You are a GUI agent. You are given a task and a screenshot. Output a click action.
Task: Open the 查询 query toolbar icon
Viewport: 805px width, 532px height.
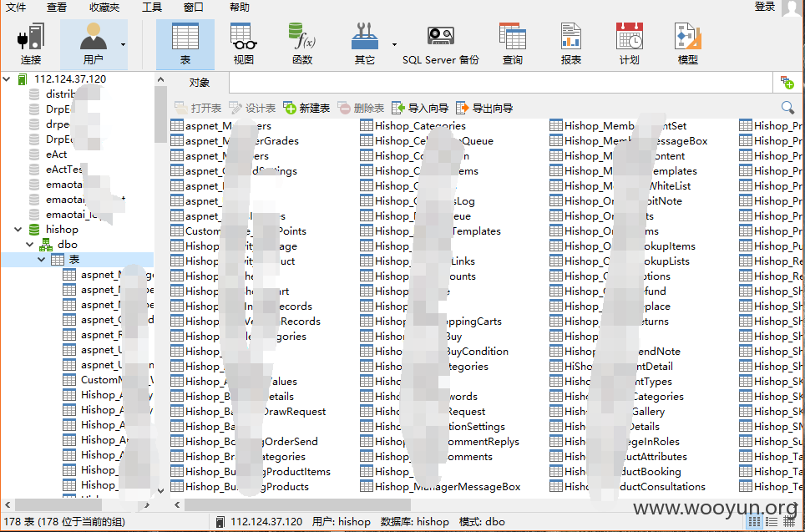[x=513, y=44]
